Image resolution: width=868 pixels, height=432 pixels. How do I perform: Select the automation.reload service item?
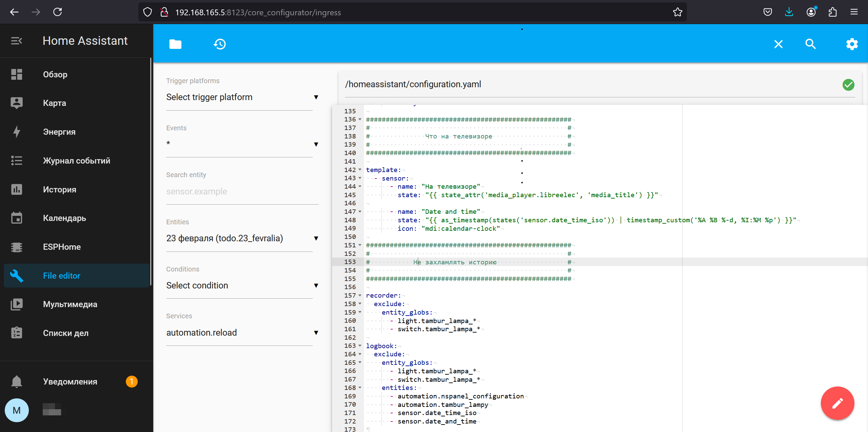pyautogui.click(x=201, y=333)
